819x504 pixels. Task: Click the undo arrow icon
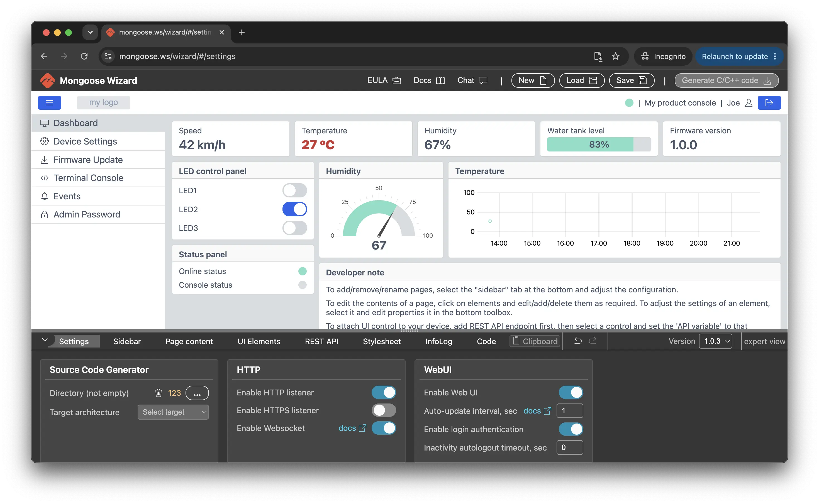(x=578, y=341)
